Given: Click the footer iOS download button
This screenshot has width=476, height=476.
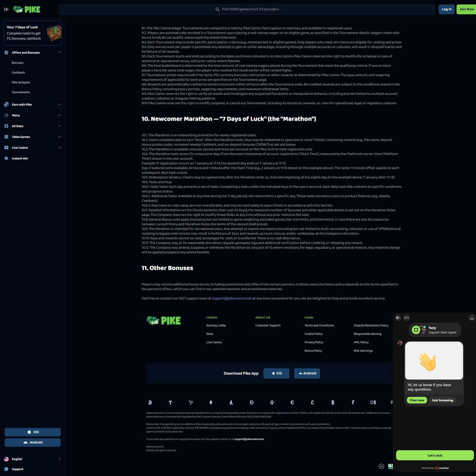Looking at the screenshot, I should coord(276,373).
